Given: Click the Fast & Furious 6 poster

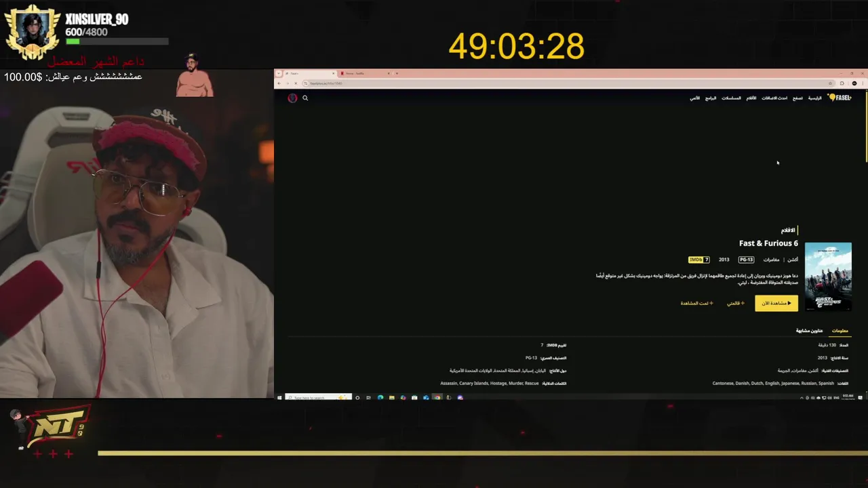Looking at the screenshot, I should pyautogui.click(x=828, y=277).
